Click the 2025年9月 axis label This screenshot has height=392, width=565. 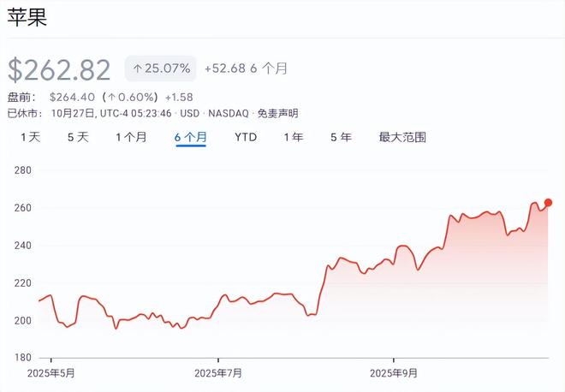pyautogui.click(x=394, y=373)
